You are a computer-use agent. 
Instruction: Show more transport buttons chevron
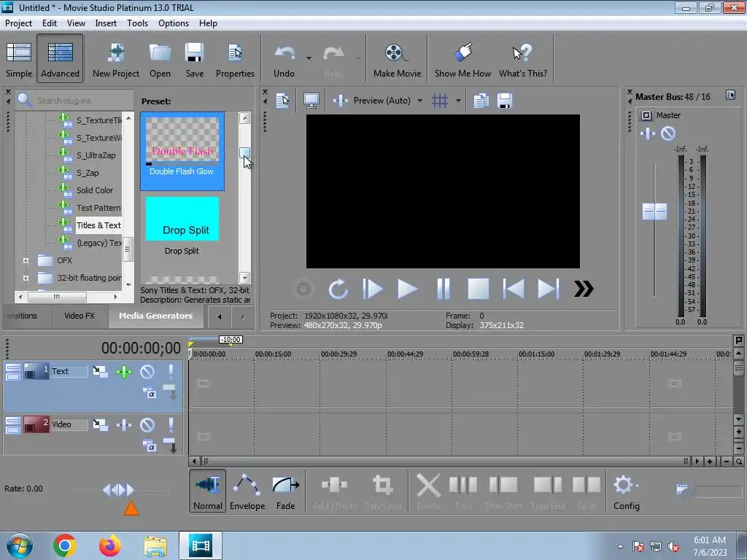[x=584, y=289]
